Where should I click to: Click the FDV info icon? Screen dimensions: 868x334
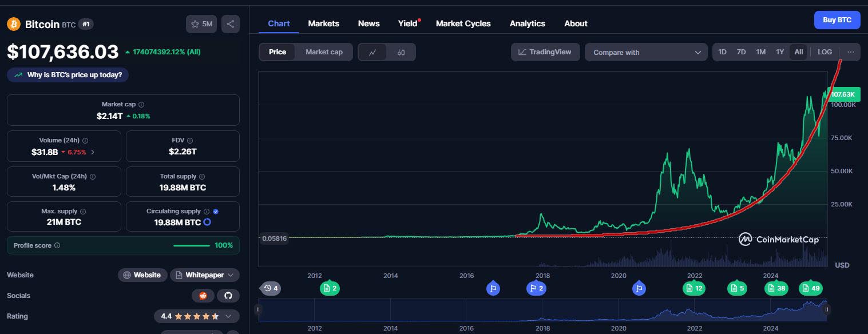pyautogui.click(x=190, y=140)
